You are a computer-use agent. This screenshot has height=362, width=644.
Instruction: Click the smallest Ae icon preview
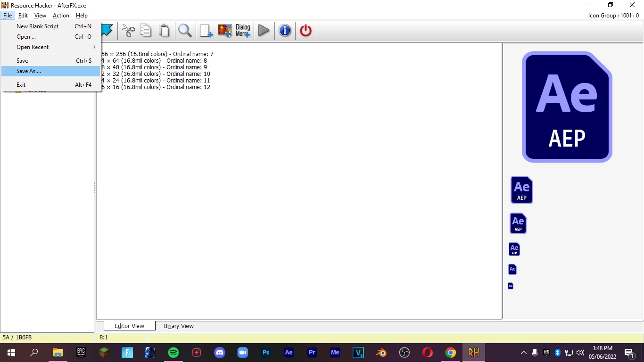point(511,286)
